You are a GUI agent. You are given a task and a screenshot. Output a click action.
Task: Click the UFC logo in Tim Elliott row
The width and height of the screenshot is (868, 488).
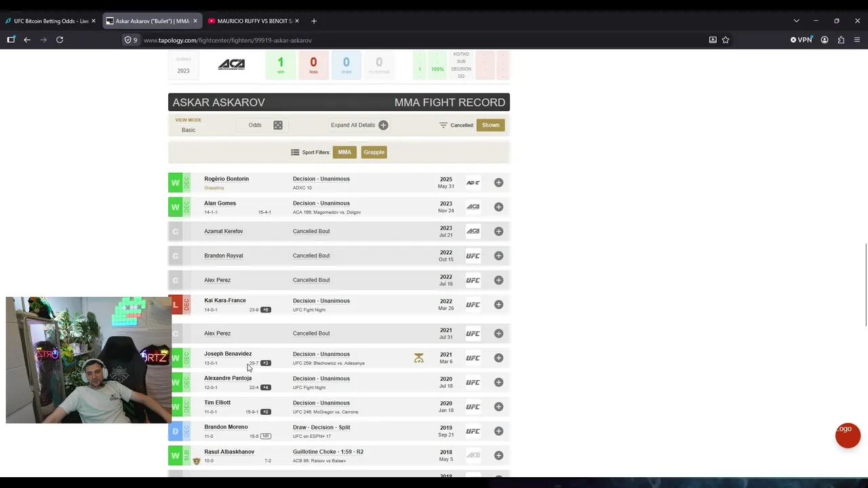473,407
